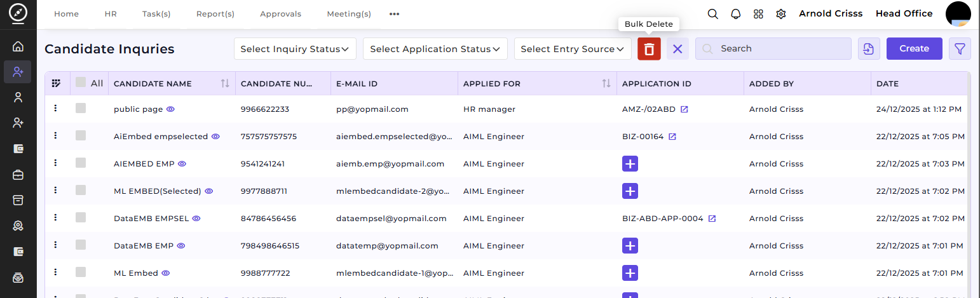Select checkbox for AIEMBED EMP row
Viewport: 980px width, 298px height.
[80, 163]
